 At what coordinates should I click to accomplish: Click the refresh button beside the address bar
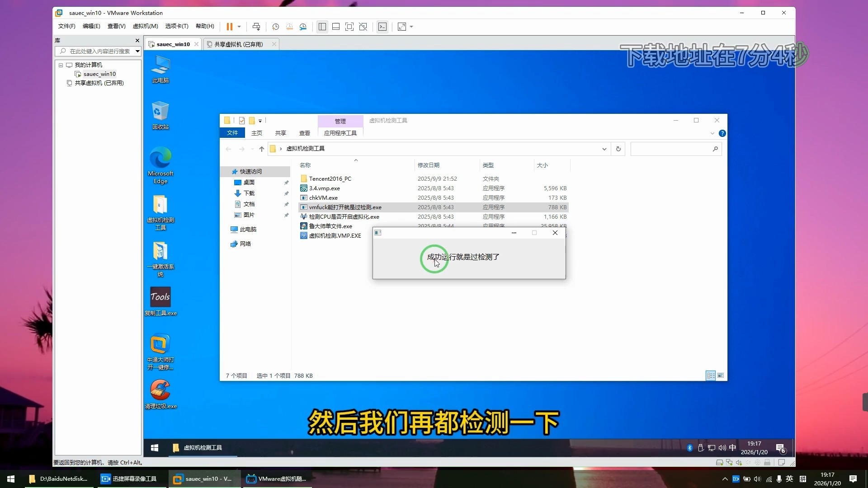tap(618, 149)
